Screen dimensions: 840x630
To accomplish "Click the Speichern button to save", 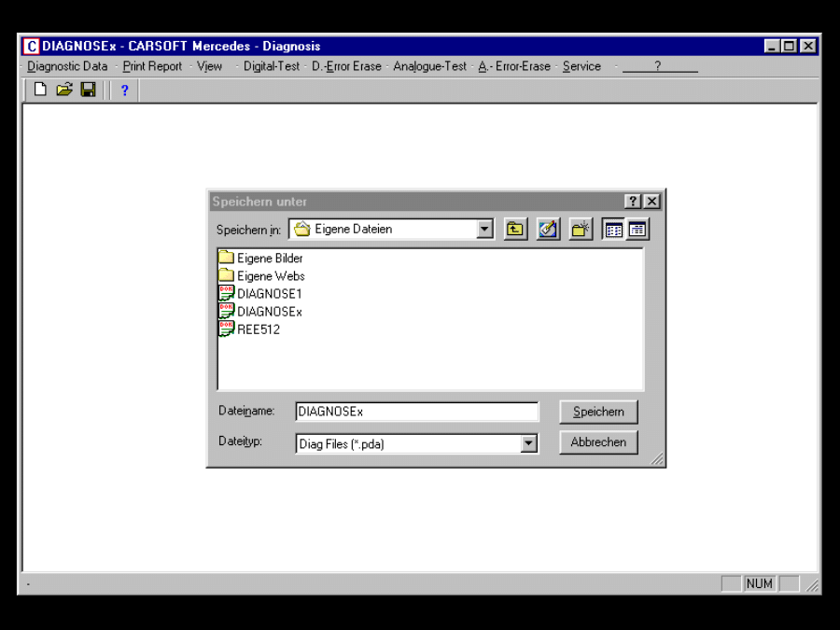I will pos(597,412).
